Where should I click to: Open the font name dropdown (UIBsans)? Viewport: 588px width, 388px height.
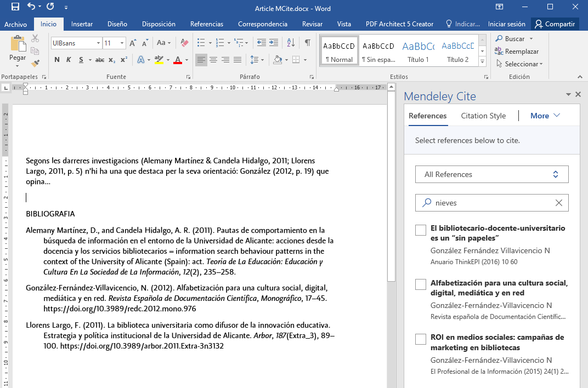(x=98, y=43)
